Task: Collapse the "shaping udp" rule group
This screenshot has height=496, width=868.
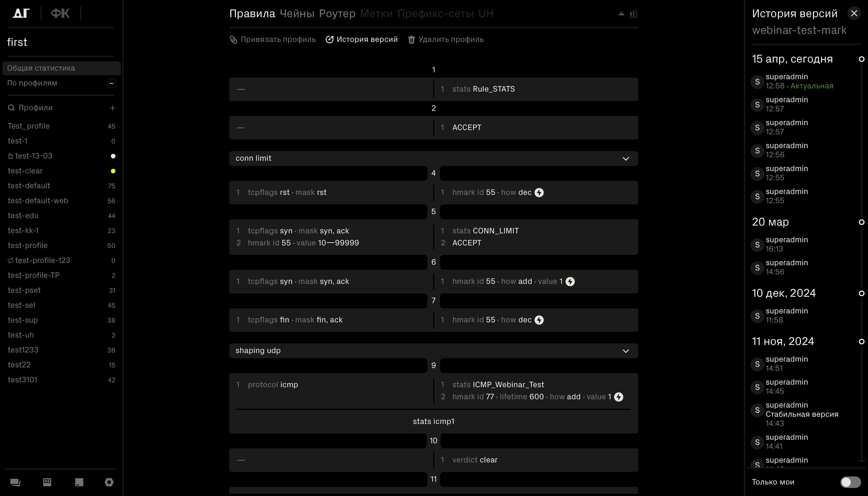Action: [626, 351]
